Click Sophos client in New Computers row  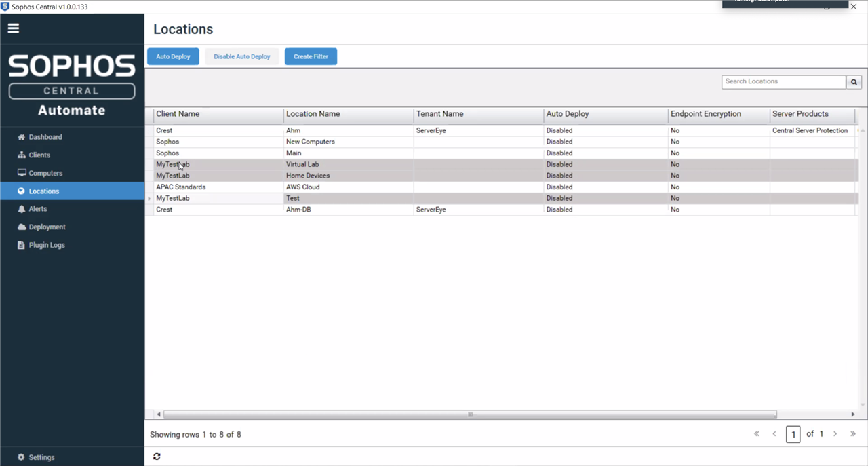click(x=167, y=142)
